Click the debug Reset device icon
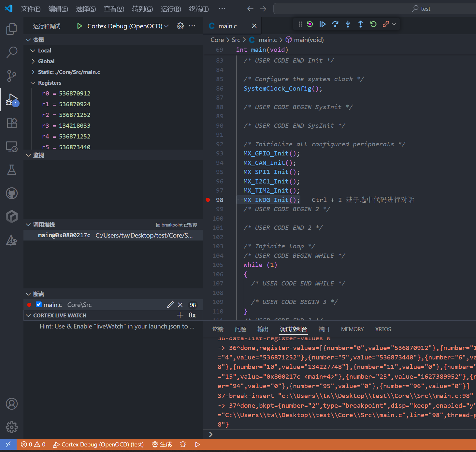 310,24
